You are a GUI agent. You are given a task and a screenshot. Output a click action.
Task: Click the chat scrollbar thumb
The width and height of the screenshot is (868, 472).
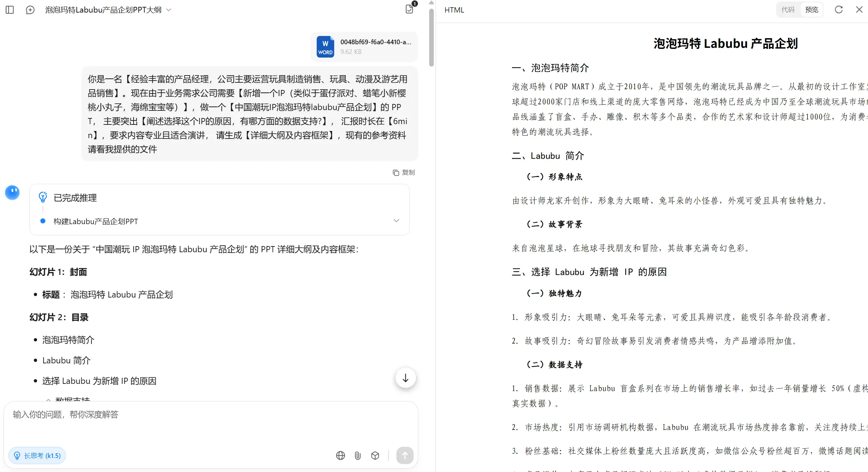point(431,38)
